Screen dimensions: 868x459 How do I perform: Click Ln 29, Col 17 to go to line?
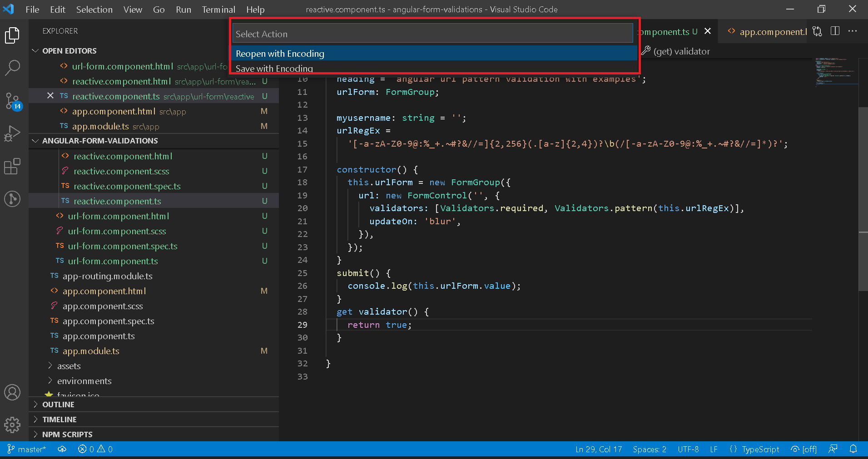point(598,449)
